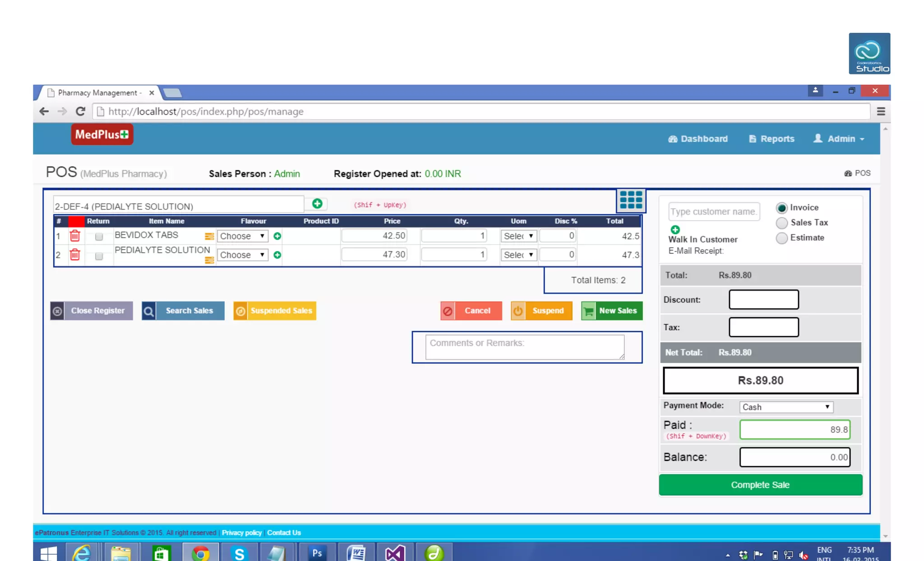The height and width of the screenshot is (561, 924).
Task: Delete the BEVIDOX TABS row with trash icon
Action: click(x=75, y=236)
